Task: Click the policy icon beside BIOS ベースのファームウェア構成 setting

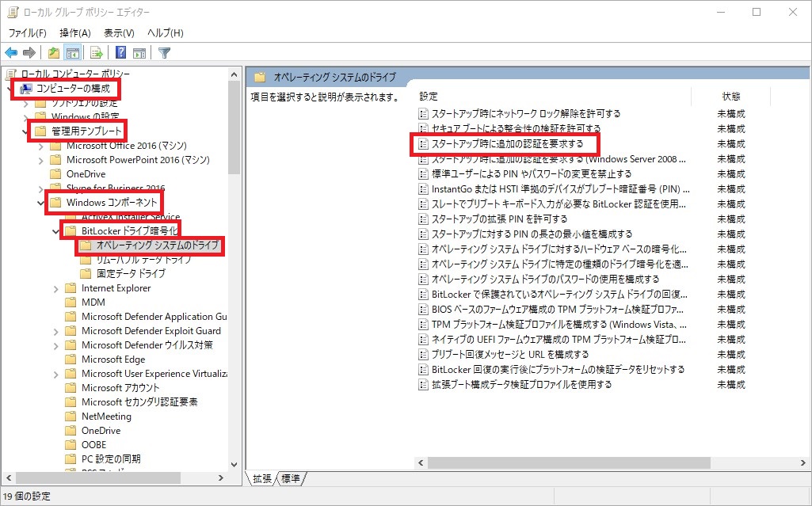Action: [x=423, y=310]
